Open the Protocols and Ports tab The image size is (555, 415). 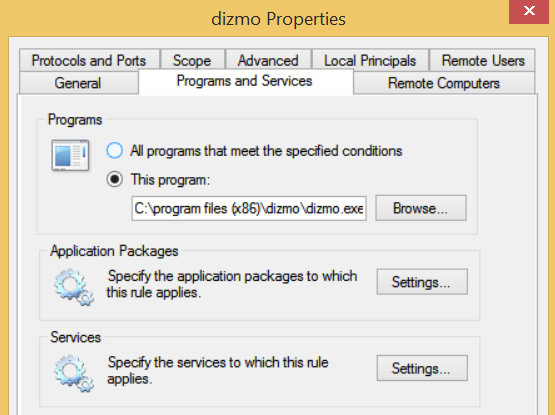[x=89, y=60]
